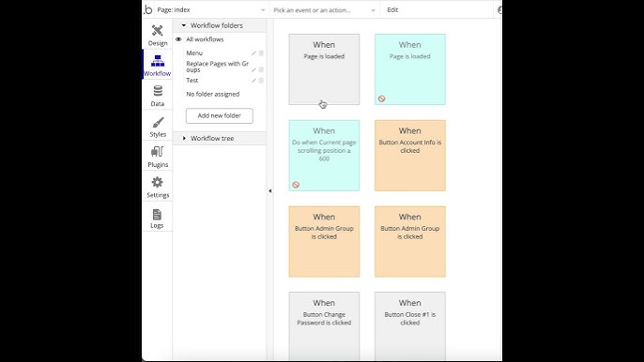
Task: Open the Logs document icon
Action: (x=157, y=214)
